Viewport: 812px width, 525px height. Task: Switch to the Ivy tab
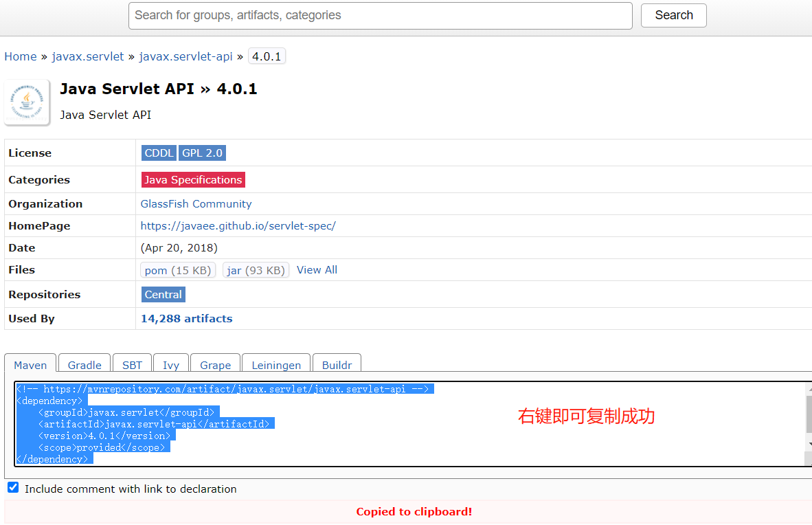click(171, 364)
